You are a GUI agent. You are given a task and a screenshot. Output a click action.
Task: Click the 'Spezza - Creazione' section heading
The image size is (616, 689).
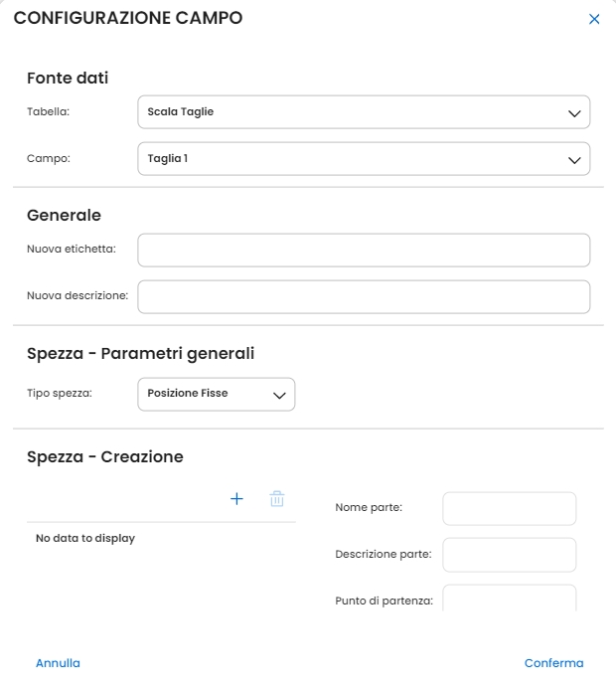pyautogui.click(x=104, y=457)
